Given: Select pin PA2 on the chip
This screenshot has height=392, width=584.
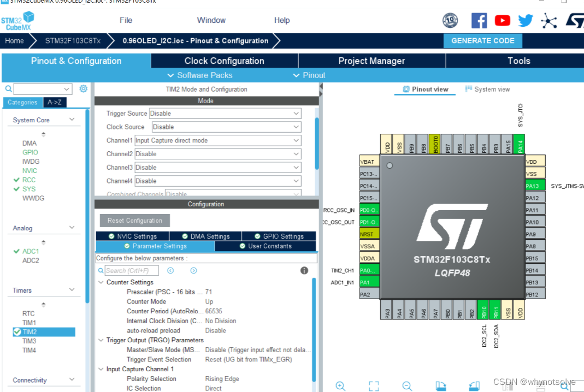Looking at the screenshot, I should tap(369, 294).
